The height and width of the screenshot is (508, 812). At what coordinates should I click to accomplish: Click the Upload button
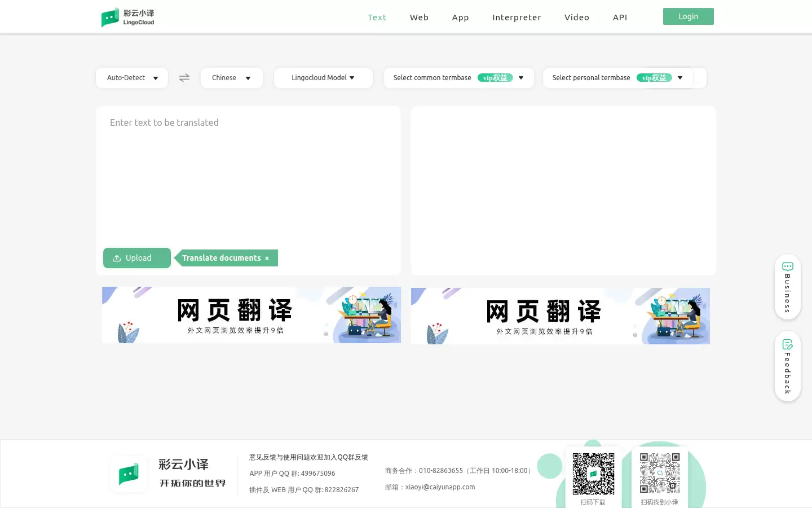coord(137,258)
